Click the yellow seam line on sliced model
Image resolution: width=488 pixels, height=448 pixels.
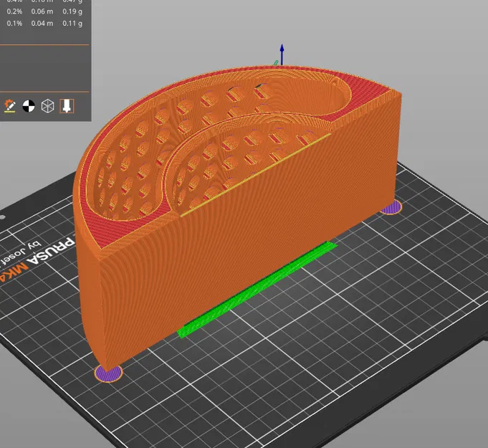(x=255, y=175)
